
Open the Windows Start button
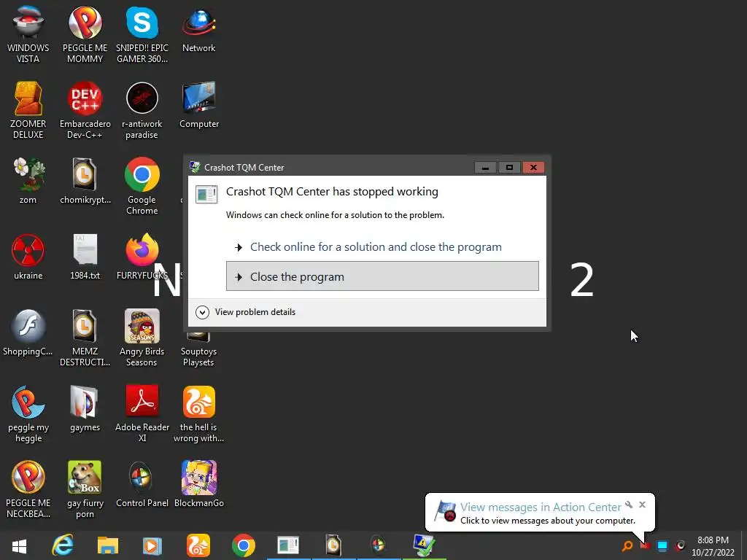(x=19, y=545)
